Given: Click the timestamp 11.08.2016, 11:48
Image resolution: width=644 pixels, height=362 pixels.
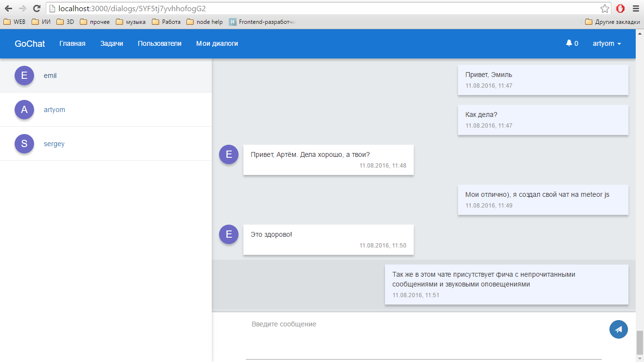Looking at the screenshot, I should 383,166.
